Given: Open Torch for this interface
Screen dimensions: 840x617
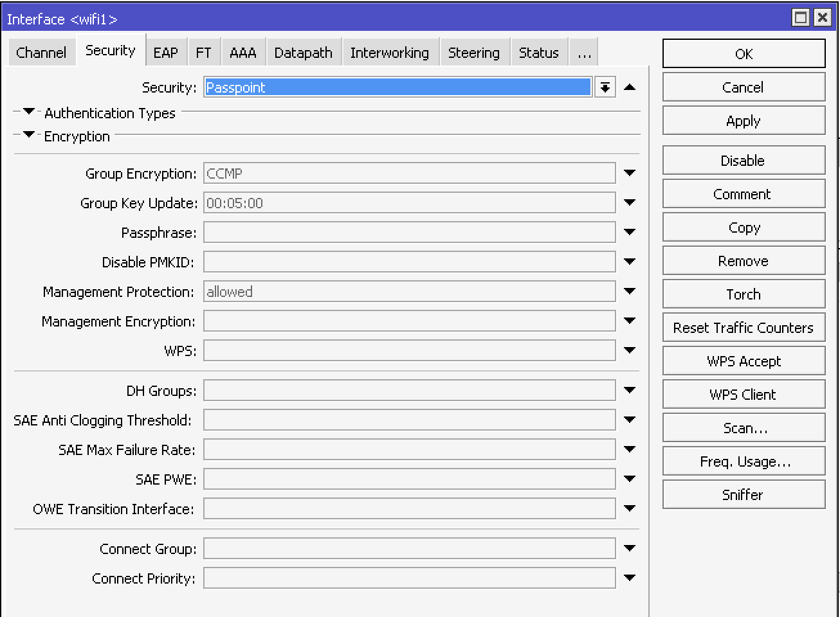Looking at the screenshot, I should pyautogui.click(x=744, y=294).
